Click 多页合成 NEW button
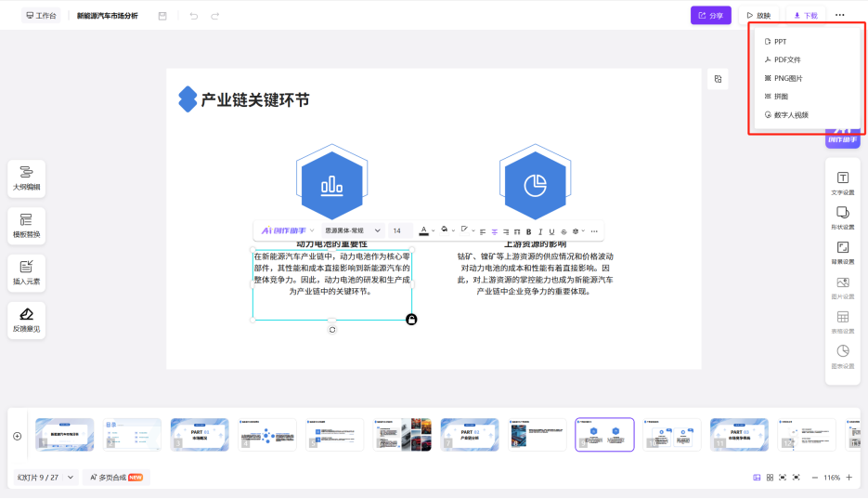868x499 pixels. point(116,478)
